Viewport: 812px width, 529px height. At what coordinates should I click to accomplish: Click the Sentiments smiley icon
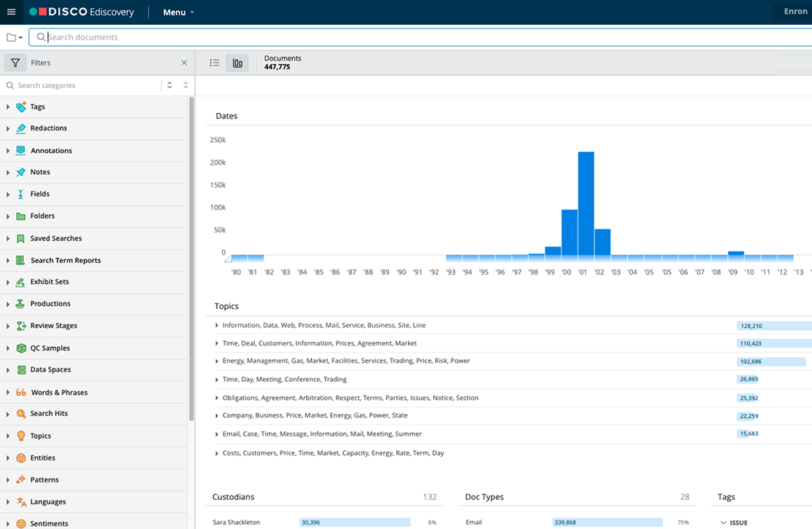[x=20, y=524]
